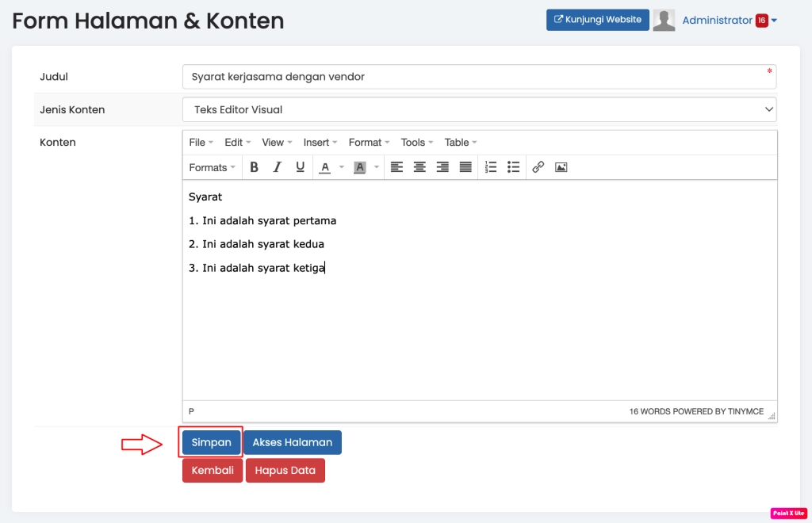Click the insert link icon
812x523 pixels.
(x=538, y=167)
